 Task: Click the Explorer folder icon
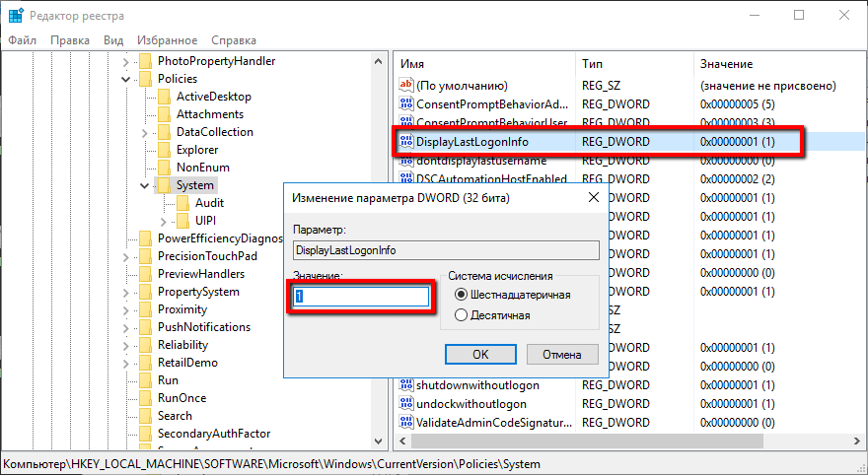point(165,150)
